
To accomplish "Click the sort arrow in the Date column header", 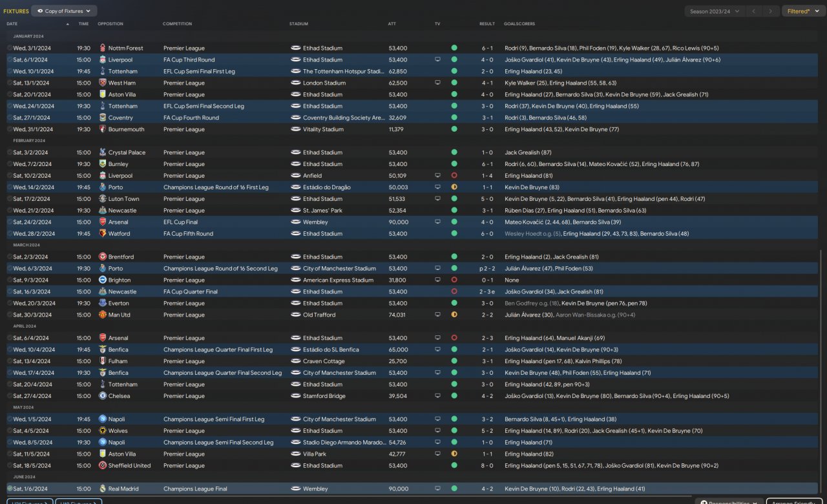I will tap(67, 25).
